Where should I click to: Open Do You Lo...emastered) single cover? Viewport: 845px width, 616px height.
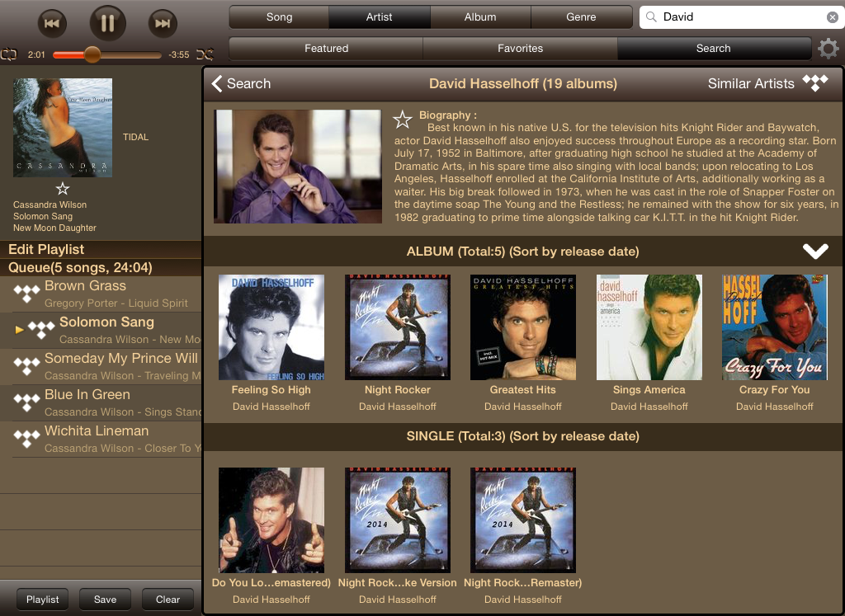point(271,520)
